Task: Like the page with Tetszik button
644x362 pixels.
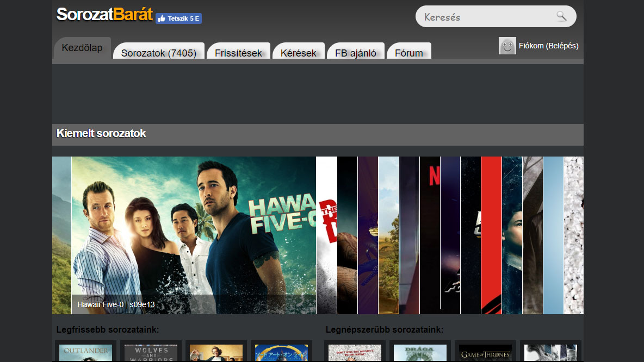Action: (x=178, y=18)
